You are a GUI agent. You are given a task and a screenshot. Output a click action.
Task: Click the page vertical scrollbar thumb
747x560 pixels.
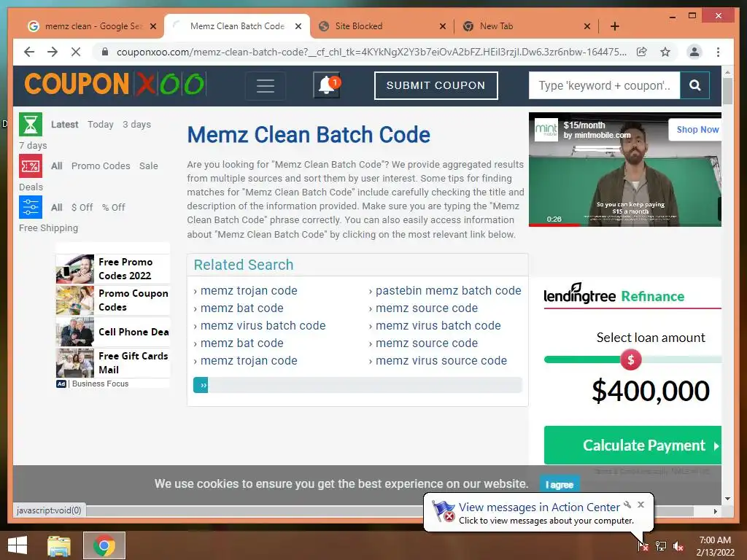(727, 91)
